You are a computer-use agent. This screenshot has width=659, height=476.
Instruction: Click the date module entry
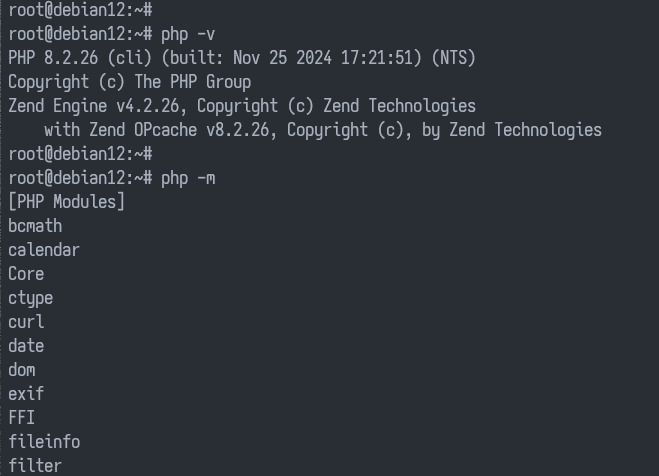click(26, 346)
